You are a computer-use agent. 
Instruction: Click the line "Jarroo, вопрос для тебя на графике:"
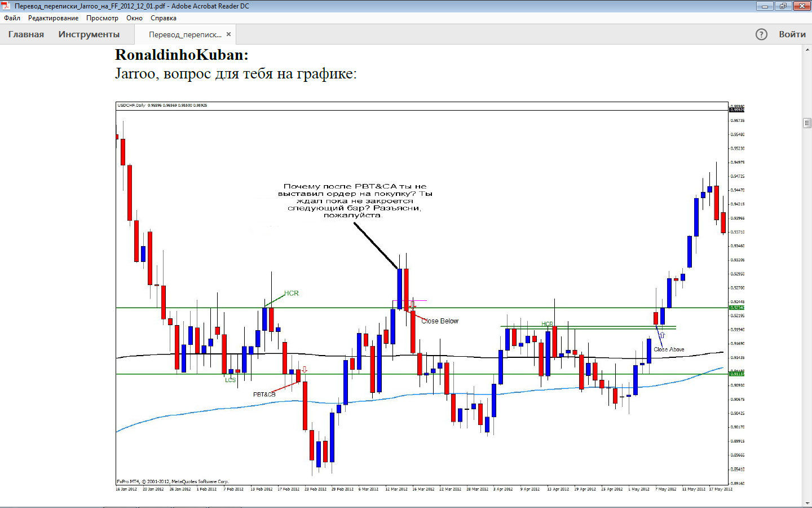(x=236, y=74)
